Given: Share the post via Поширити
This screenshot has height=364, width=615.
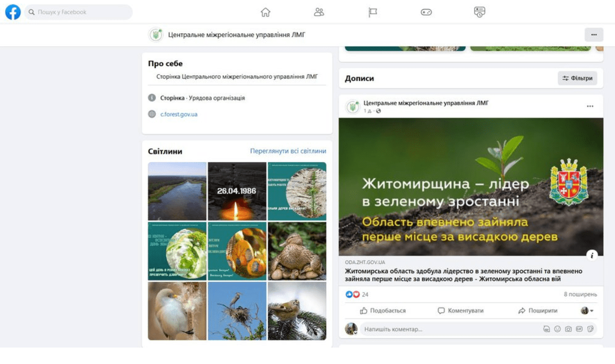Looking at the screenshot, I should [x=538, y=311].
